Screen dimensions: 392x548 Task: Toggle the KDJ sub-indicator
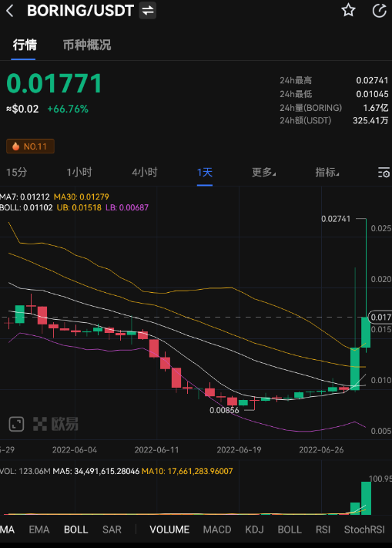coord(254,530)
